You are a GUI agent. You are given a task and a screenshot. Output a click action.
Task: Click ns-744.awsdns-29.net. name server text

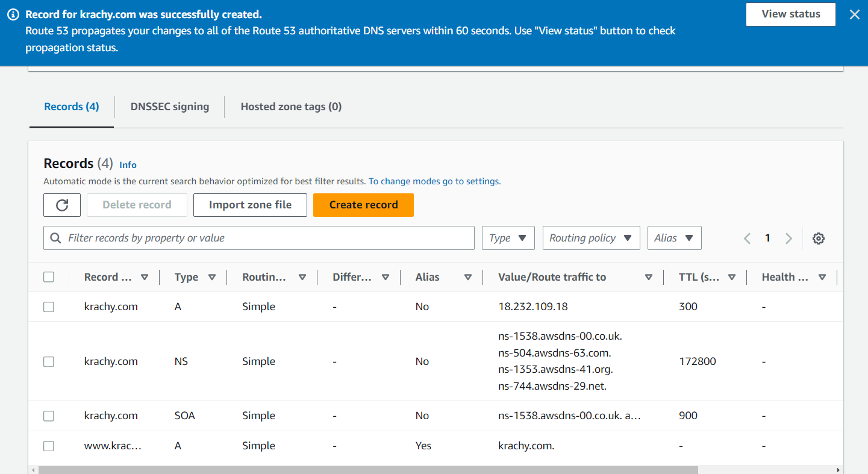pyautogui.click(x=552, y=387)
